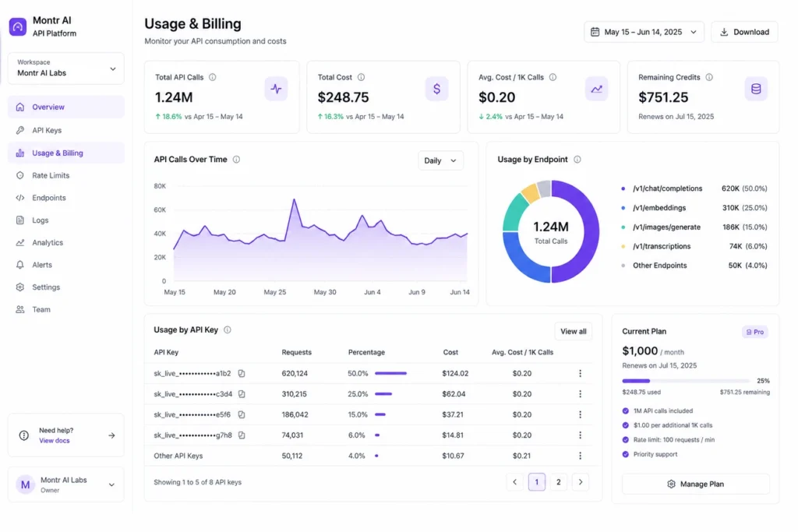Image resolution: width=798 pixels, height=532 pixels.
Task: Click the Montr AI logo icon
Action: (x=18, y=26)
